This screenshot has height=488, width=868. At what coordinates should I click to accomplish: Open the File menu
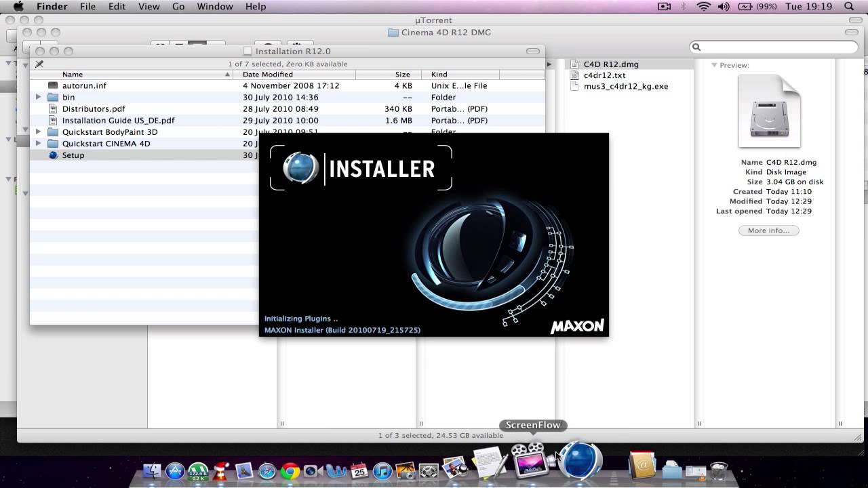click(x=87, y=6)
